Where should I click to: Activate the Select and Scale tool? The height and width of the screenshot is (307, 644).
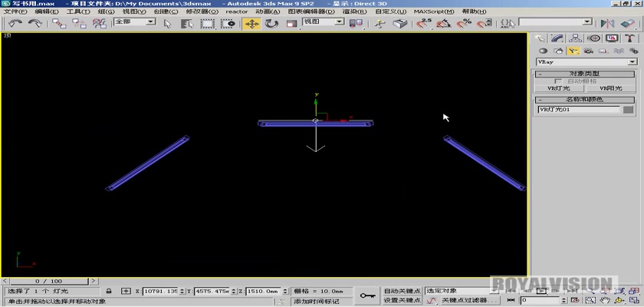point(291,24)
